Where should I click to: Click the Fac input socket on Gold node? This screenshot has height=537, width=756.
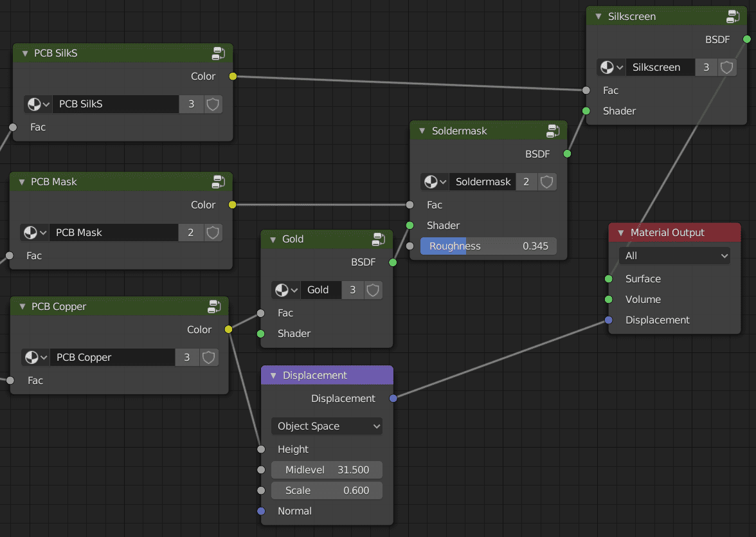(261, 313)
